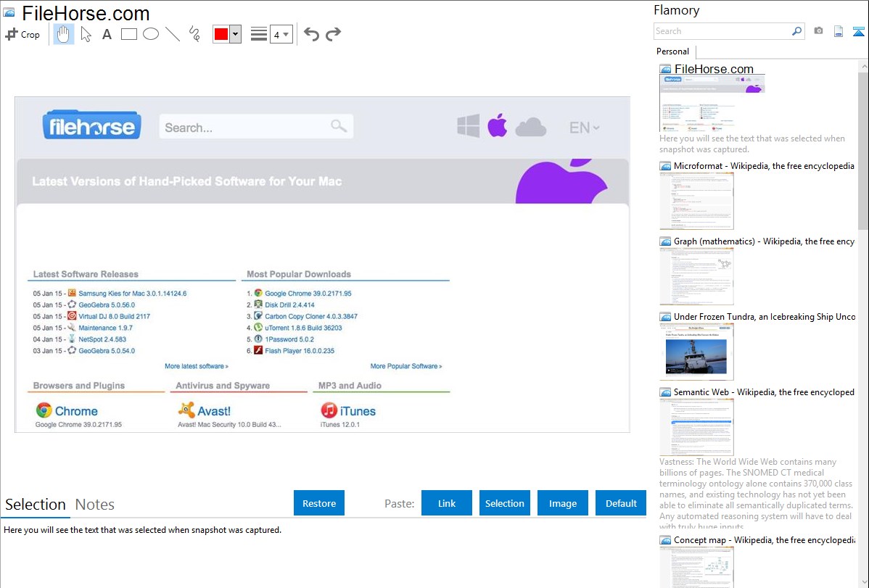869x588 pixels.
Task: Undo the last edit
Action: tap(311, 34)
